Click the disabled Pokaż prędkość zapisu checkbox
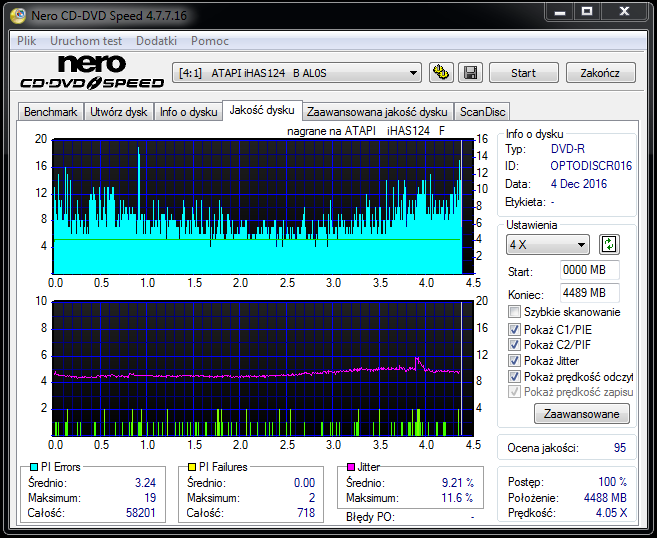This screenshot has width=657, height=538. click(x=514, y=392)
